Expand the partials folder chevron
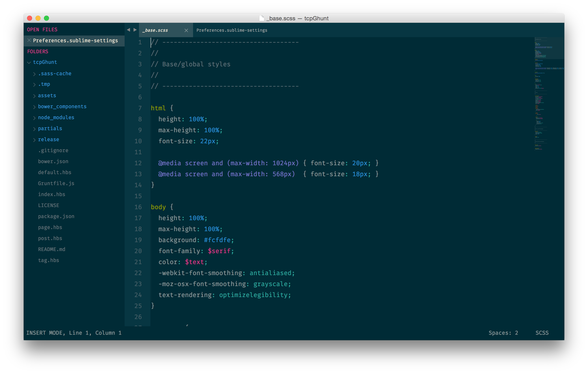Viewport: 588px width, 374px height. [x=34, y=129]
